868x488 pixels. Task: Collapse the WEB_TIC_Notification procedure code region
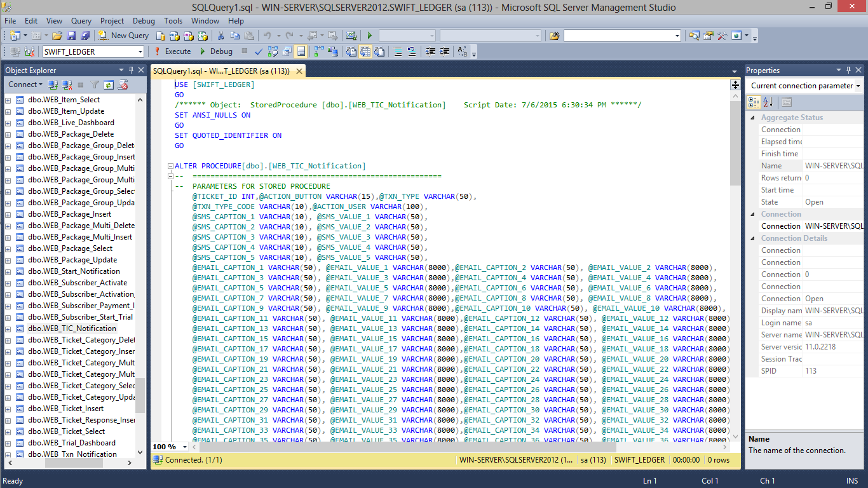[170, 165]
